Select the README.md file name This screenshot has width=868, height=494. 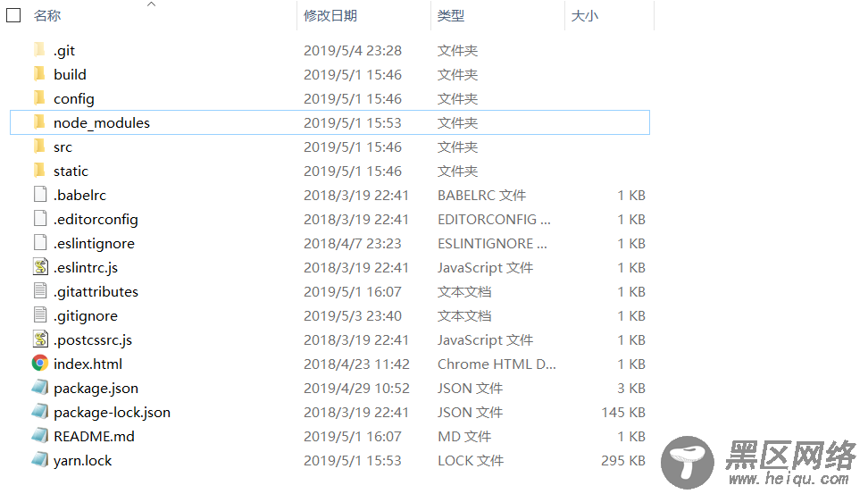point(94,436)
